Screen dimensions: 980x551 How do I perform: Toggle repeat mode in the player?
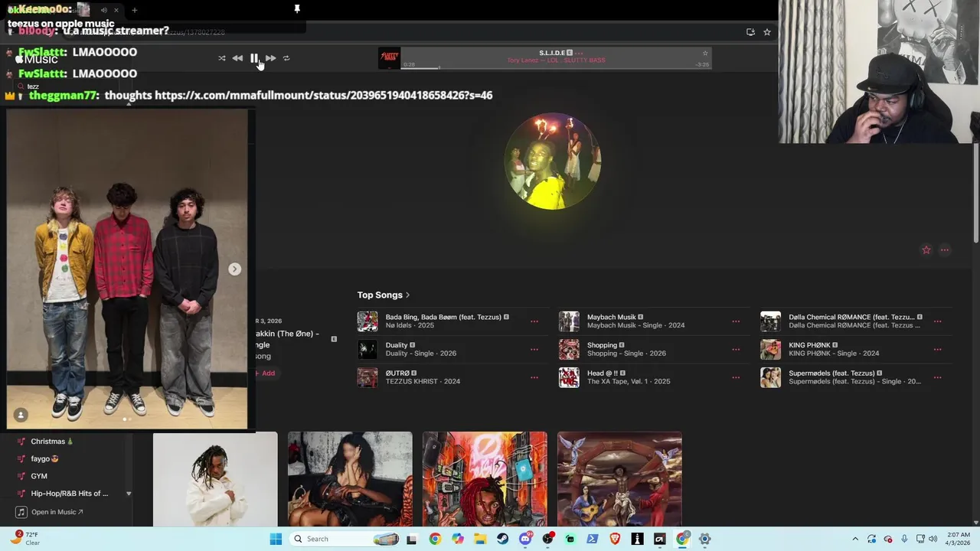(x=286, y=58)
